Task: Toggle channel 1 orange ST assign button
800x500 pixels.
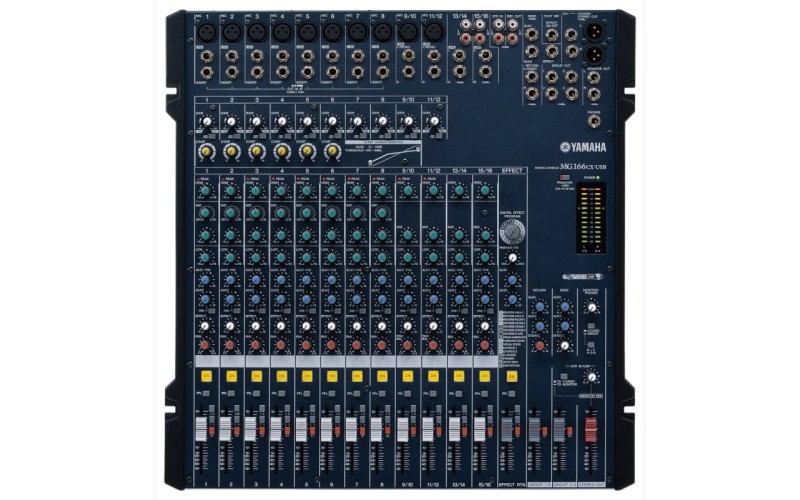Action: point(212,432)
